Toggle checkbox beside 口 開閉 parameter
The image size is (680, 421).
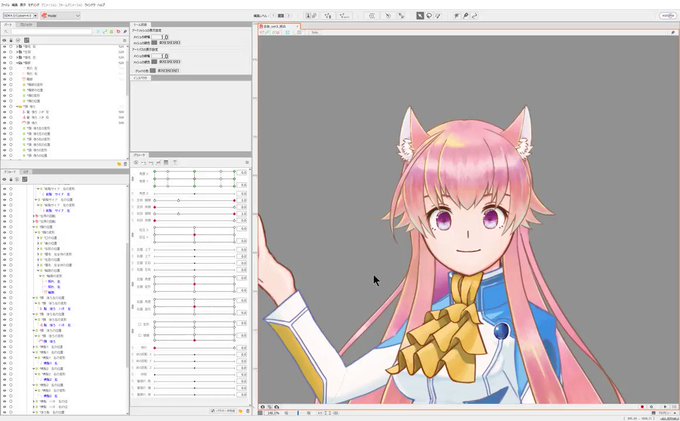[x=140, y=335]
